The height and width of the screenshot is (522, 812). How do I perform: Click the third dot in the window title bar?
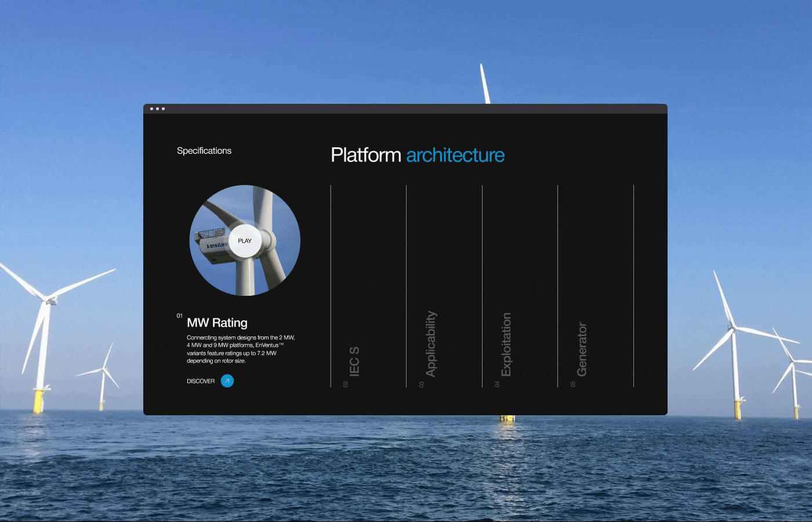pyautogui.click(x=164, y=108)
